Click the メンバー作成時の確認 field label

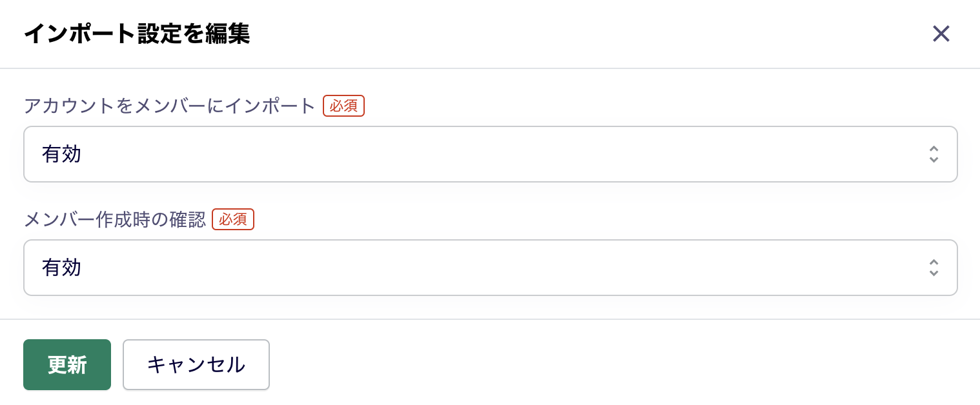pos(114,219)
